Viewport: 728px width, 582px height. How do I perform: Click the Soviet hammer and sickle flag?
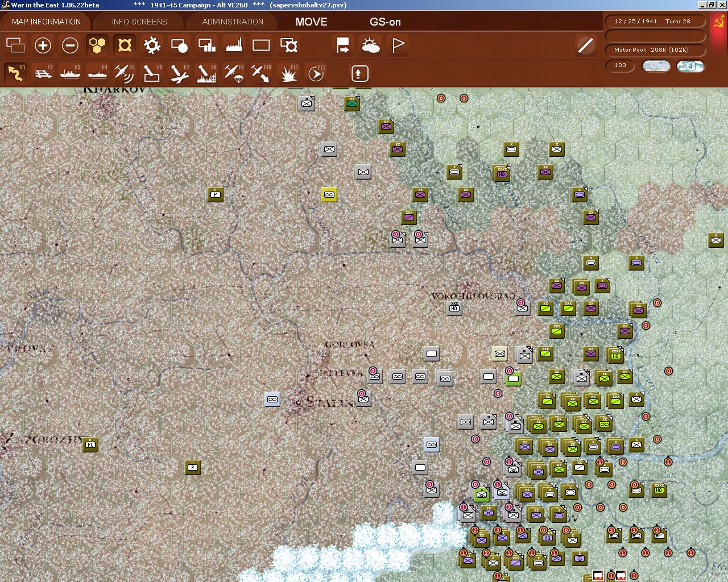click(x=718, y=23)
